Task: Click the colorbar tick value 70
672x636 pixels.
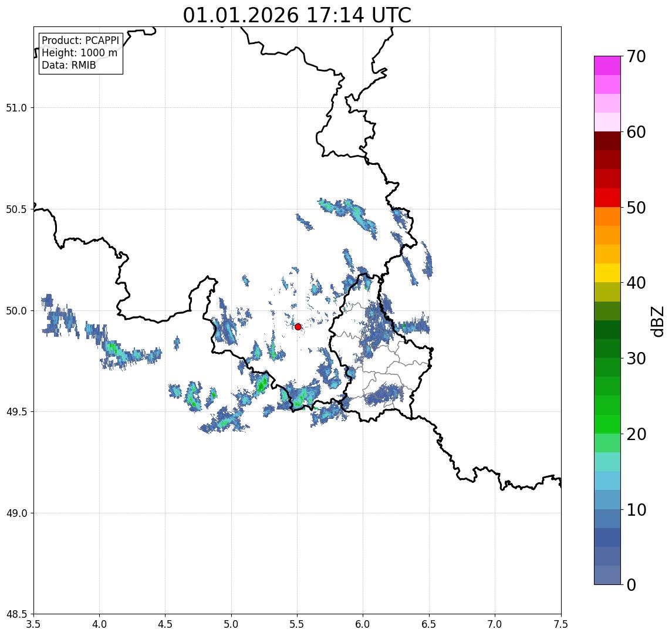Action: [636, 56]
